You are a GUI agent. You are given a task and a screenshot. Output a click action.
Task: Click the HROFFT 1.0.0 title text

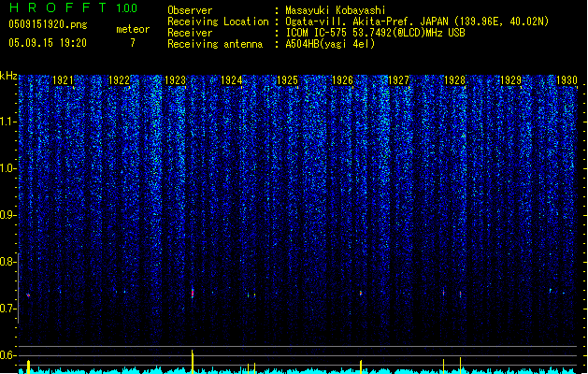coord(73,7)
